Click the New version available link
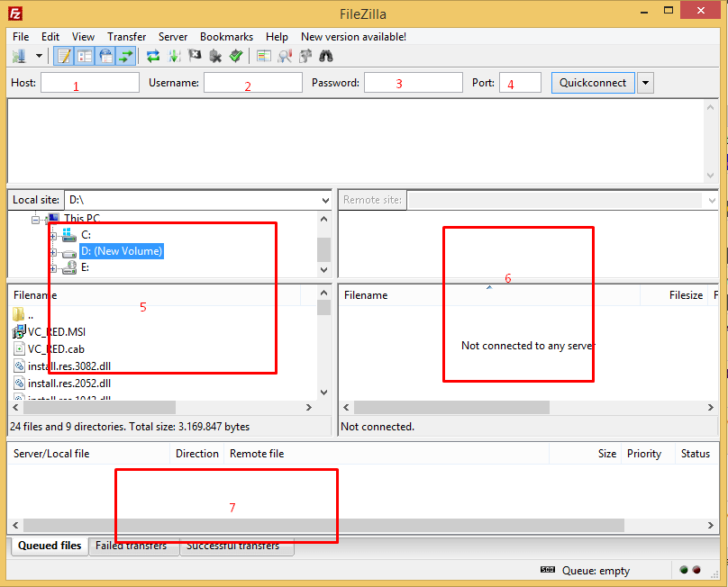 coord(353,37)
